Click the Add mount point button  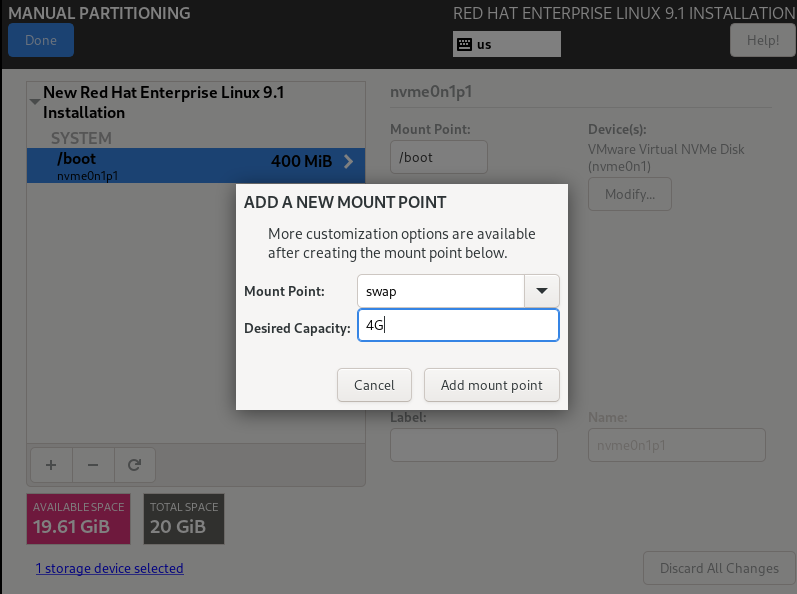(492, 385)
